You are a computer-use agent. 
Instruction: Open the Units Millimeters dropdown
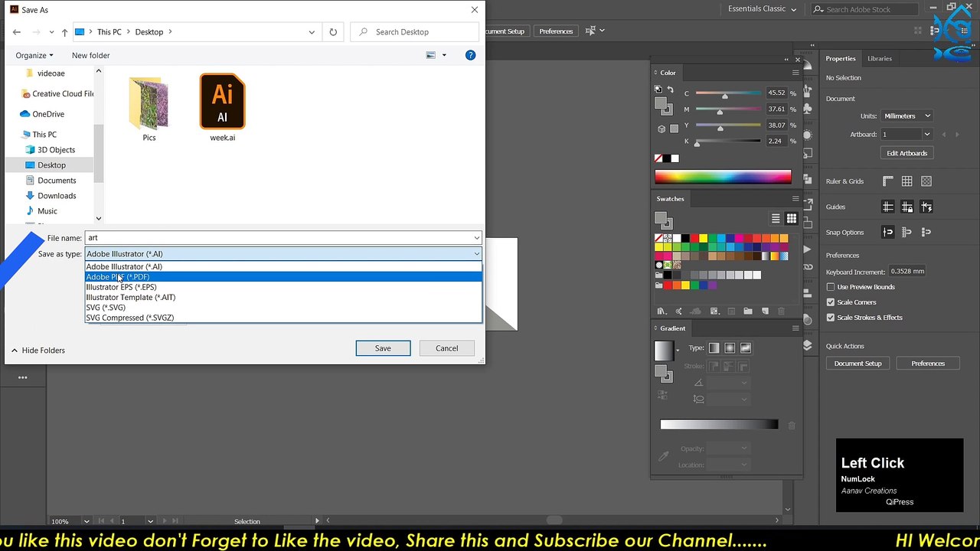pos(906,116)
